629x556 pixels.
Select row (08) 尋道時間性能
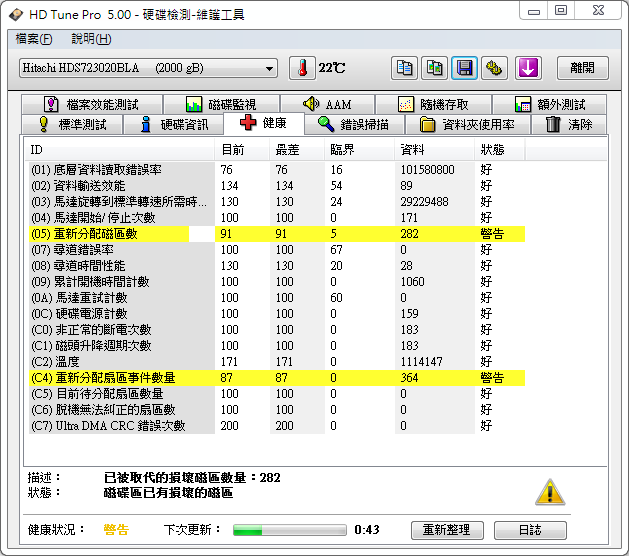click(277, 266)
